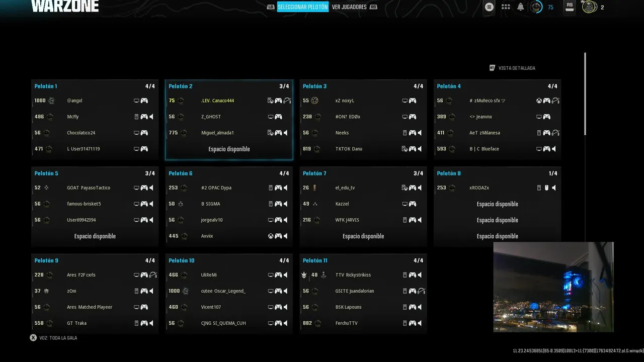644x362 pixels.
Task: Join the Espacio disponible slot in Pelotón 2
Action: (229, 149)
